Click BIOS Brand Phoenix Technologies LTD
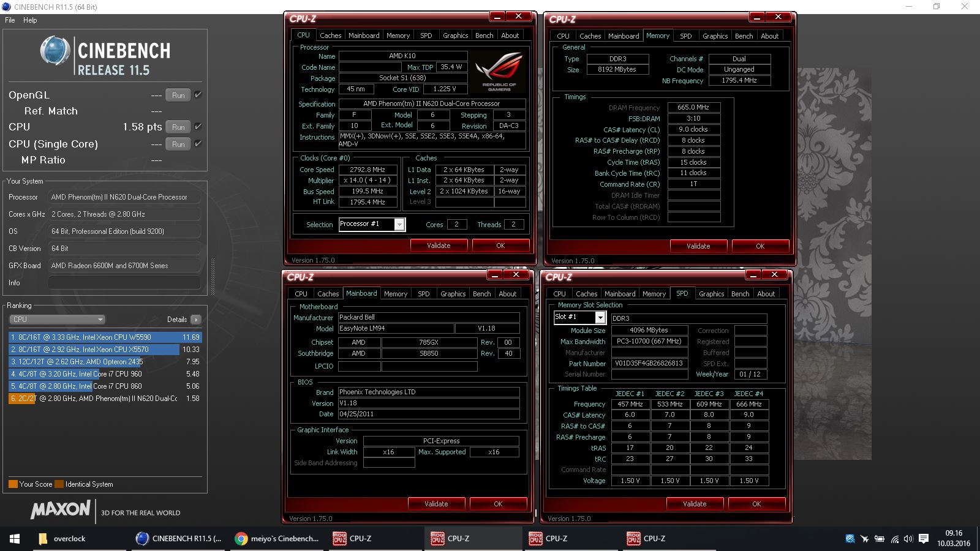 [x=429, y=392]
